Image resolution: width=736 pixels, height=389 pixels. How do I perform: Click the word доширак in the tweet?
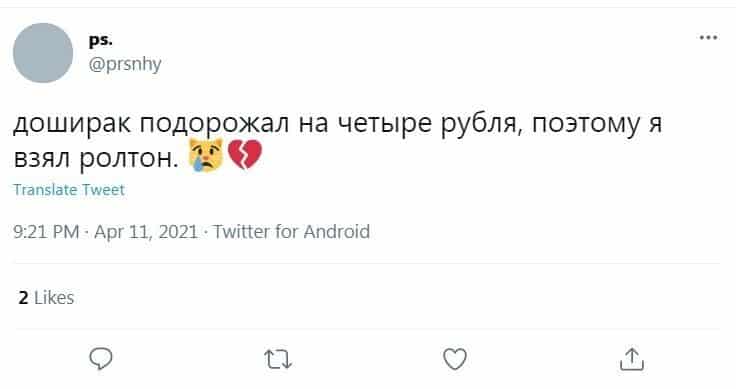(73, 125)
